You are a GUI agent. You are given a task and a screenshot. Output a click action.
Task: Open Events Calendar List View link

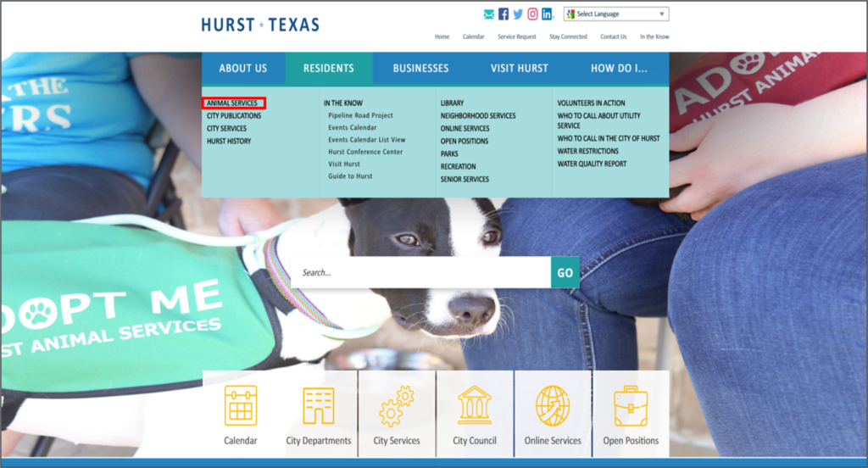click(x=366, y=140)
